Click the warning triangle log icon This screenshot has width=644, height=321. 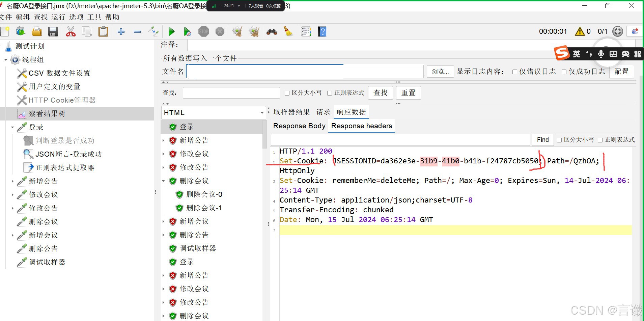tap(580, 31)
